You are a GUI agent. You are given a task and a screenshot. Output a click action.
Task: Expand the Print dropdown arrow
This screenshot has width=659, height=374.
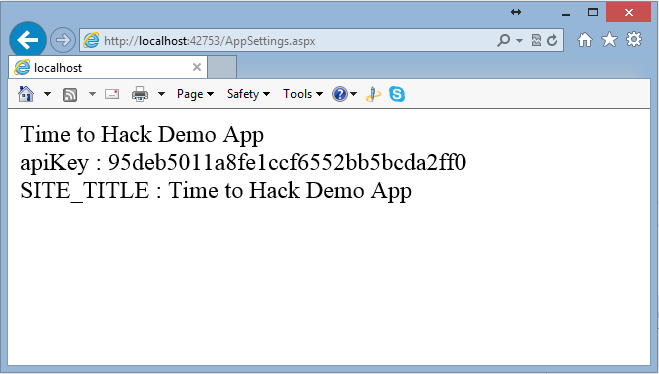pos(161,94)
